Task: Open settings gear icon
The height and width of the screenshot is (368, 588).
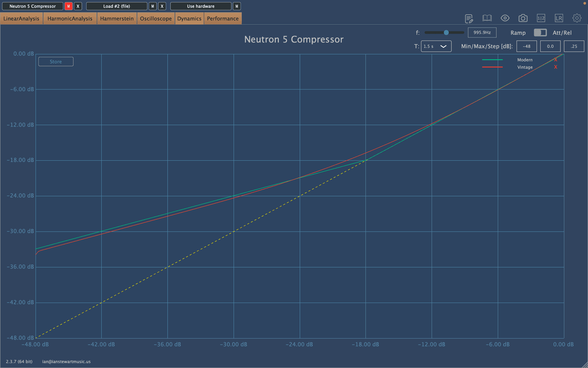Action: click(x=577, y=18)
